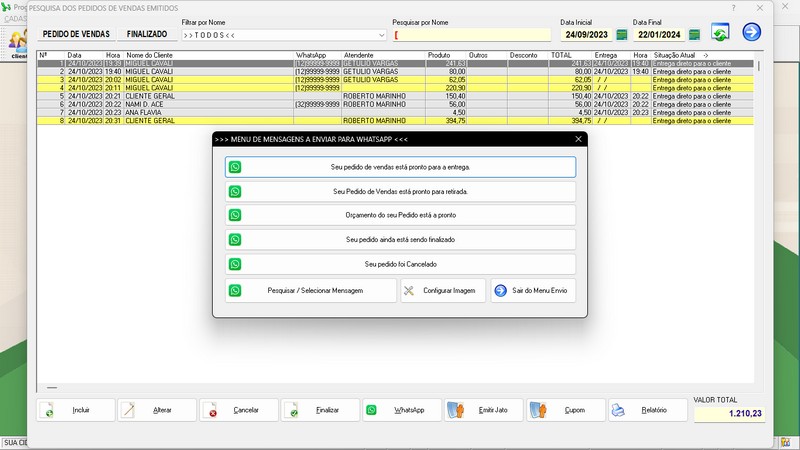This screenshot has width=800, height=450.
Task: Click WhatsApp icon beside 'pronto para retirada'
Action: coord(235,191)
